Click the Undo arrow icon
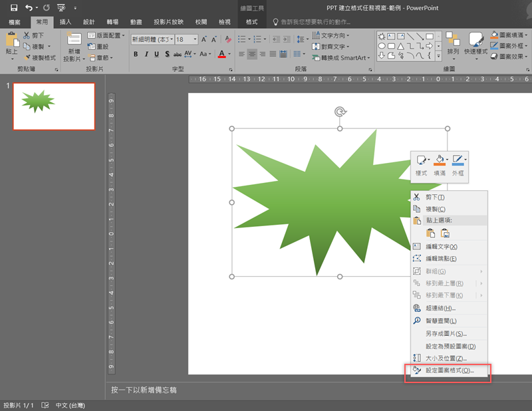Screen dimensions: 532x411 [x=29, y=8]
